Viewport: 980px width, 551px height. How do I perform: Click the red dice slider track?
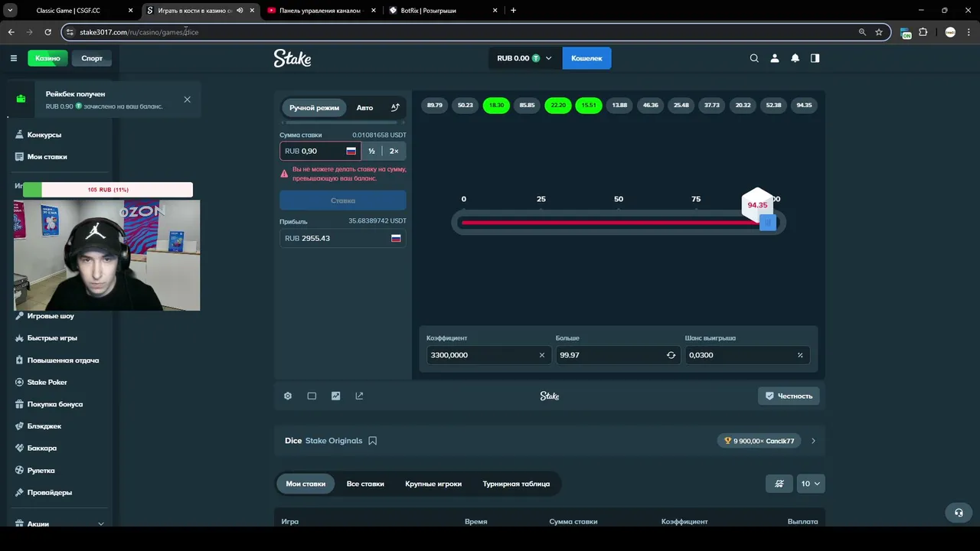(609, 223)
